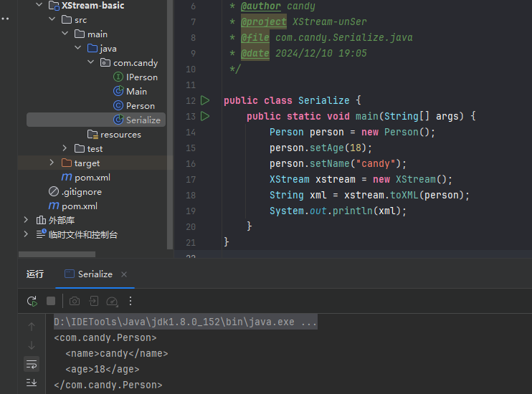Click the Serialize tab console icon
This screenshot has height=394, width=532.
(70, 274)
